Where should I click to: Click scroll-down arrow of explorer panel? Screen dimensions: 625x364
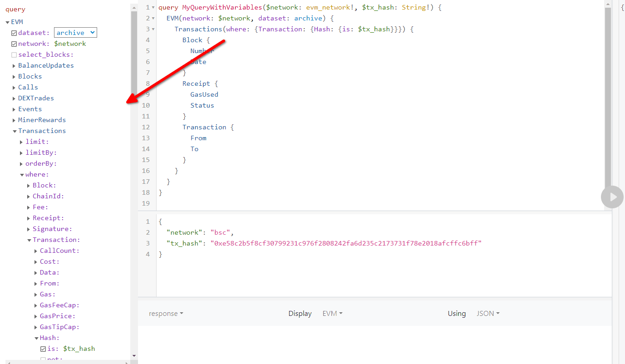coord(134,355)
